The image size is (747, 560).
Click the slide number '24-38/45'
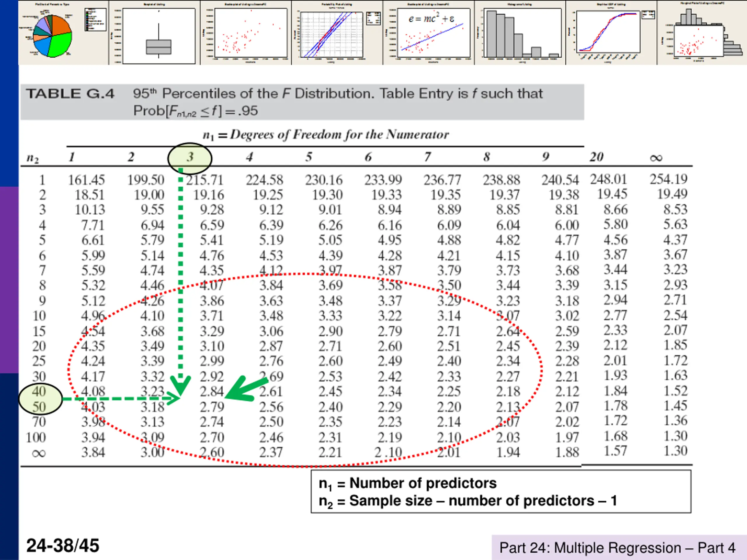pos(63,545)
